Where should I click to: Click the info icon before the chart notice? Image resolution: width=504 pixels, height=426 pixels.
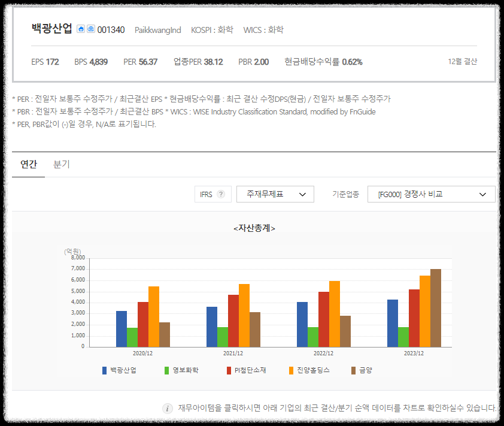tap(168, 408)
